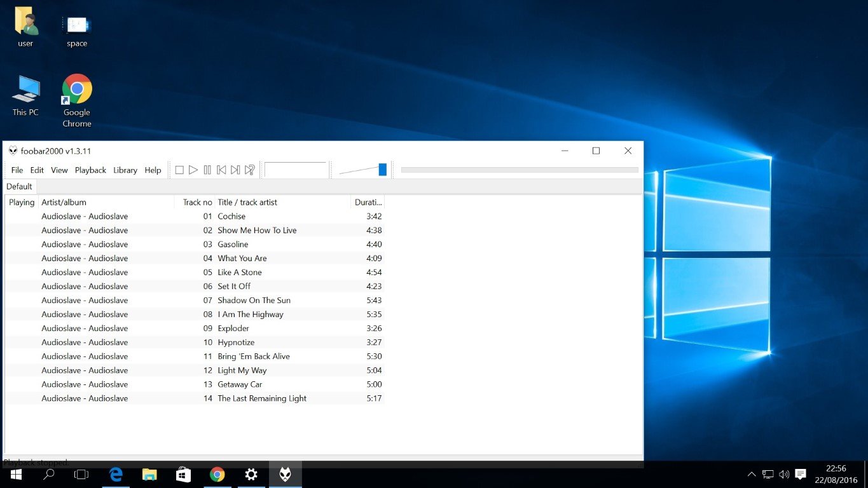
Task: Show hidden system tray icons
Action: coord(752,475)
